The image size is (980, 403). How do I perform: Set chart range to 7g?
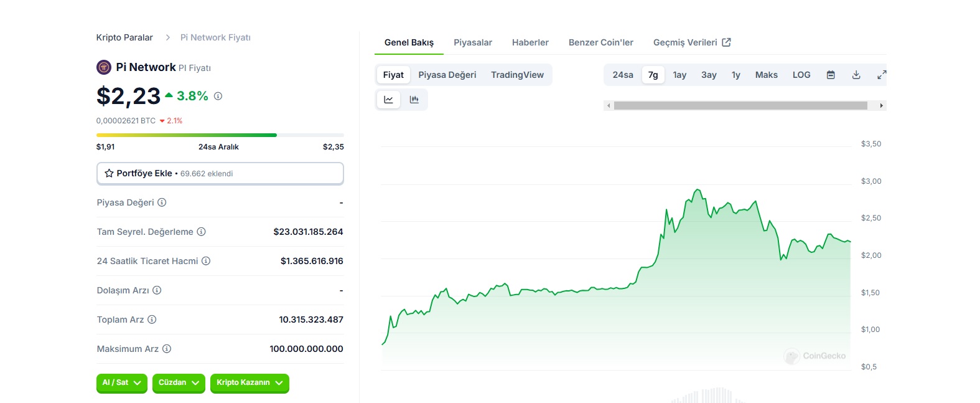pyautogui.click(x=653, y=75)
